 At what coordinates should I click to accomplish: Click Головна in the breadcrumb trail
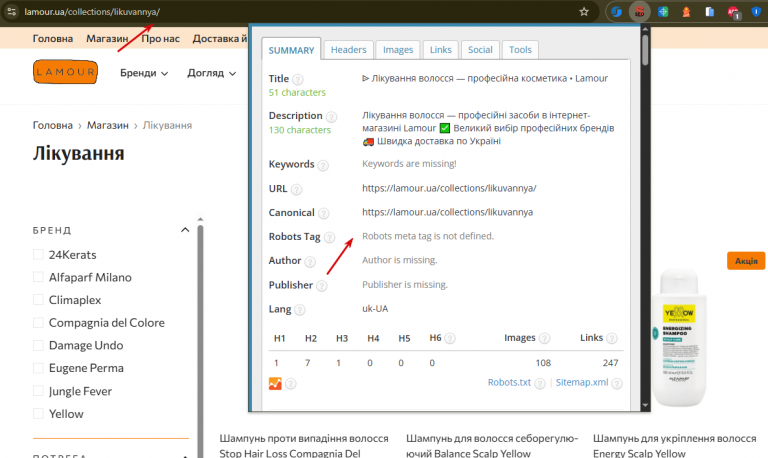(53, 125)
